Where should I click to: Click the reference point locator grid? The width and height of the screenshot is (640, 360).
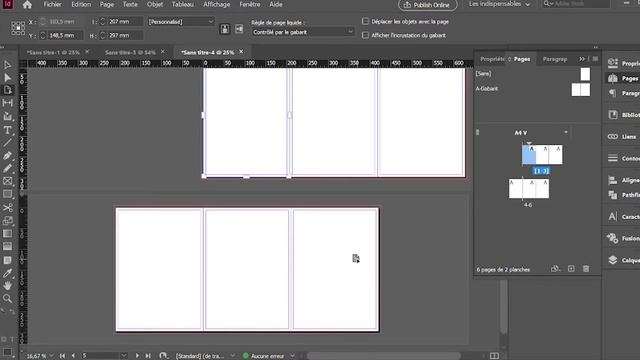point(18,28)
